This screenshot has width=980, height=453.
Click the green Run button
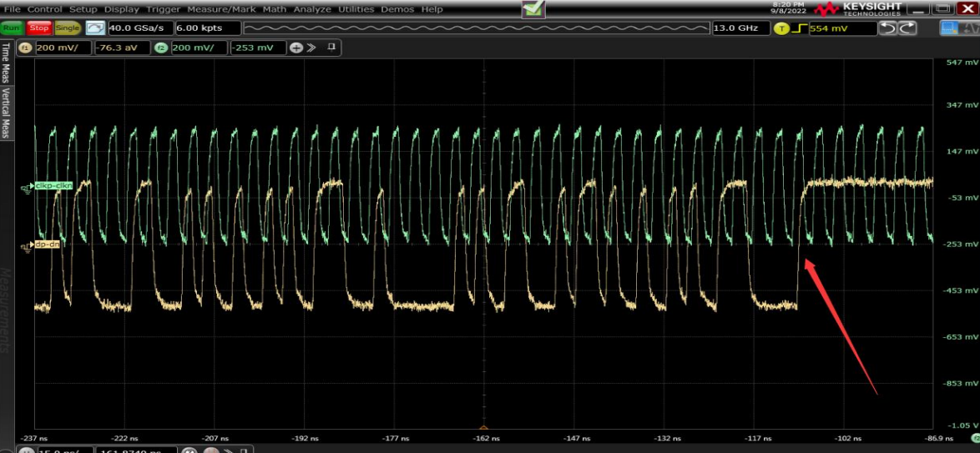[12, 28]
